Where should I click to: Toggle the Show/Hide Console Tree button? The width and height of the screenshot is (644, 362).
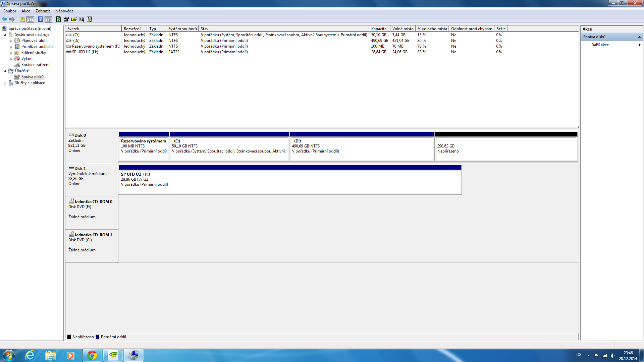tap(31, 19)
